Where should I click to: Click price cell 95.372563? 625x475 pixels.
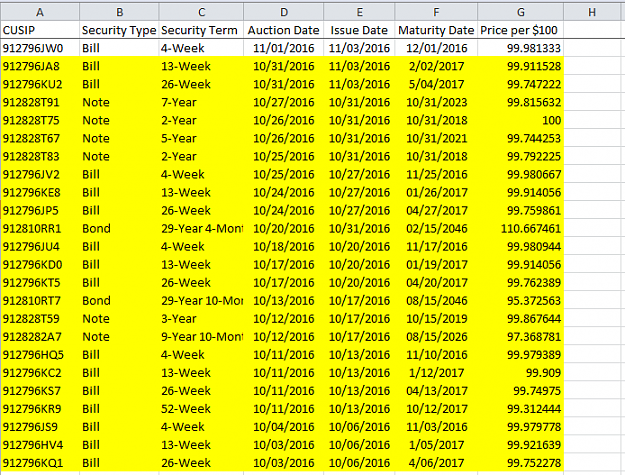click(x=521, y=300)
